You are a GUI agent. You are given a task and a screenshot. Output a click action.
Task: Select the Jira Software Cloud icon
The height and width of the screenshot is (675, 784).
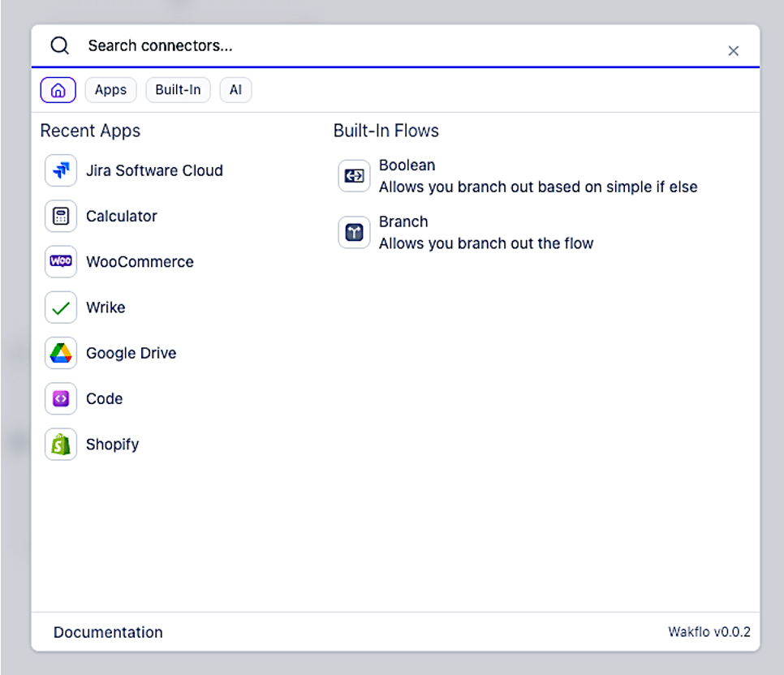pyautogui.click(x=60, y=170)
